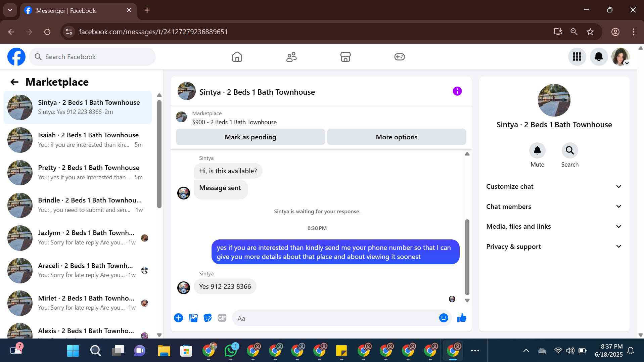This screenshot has width=644, height=362.
Task: Open the Sintya townhouse conversation
Action: click(78, 107)
